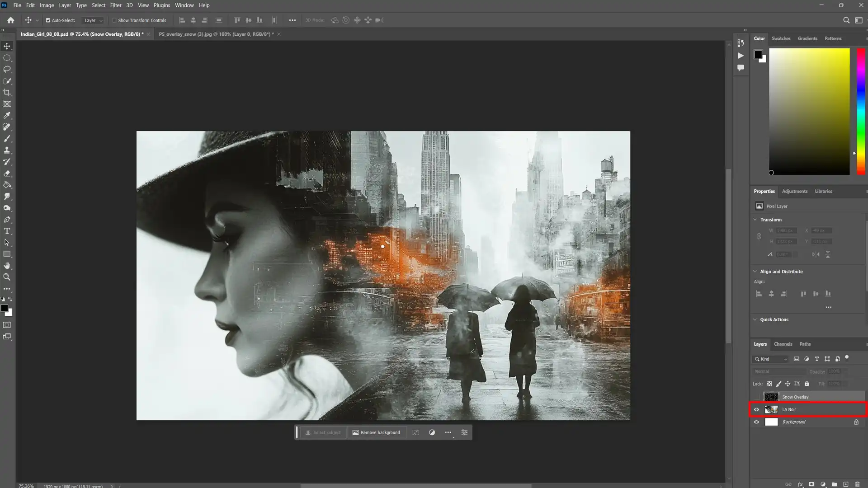Select the Zoom tool
The image size is (868, 488).
click(7, 277)
